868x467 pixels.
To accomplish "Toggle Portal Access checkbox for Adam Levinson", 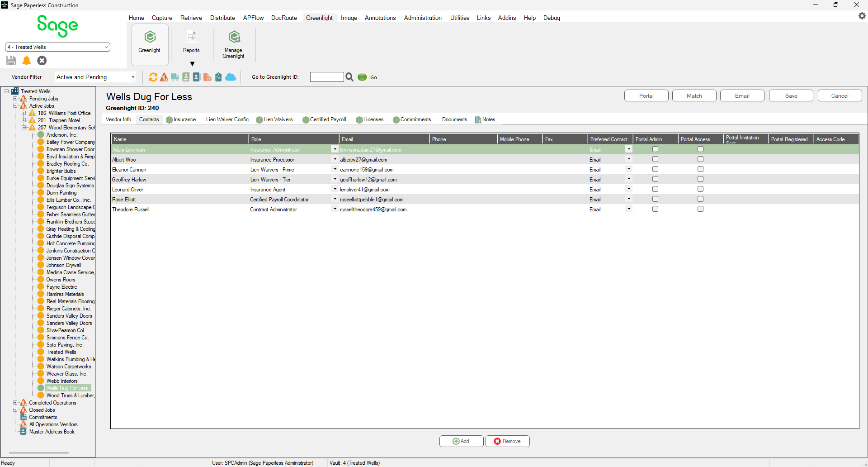I will [x=700, y=149].
